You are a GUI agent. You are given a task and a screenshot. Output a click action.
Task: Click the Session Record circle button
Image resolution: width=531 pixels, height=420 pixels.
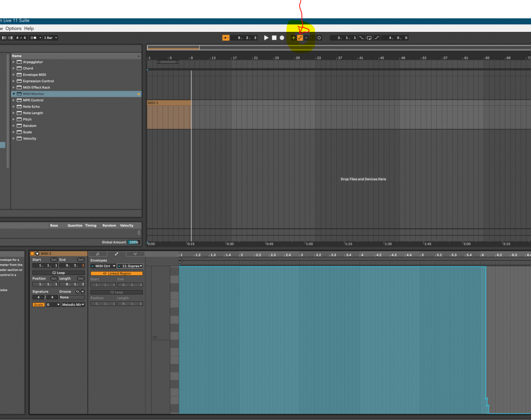tap(319, 38)
